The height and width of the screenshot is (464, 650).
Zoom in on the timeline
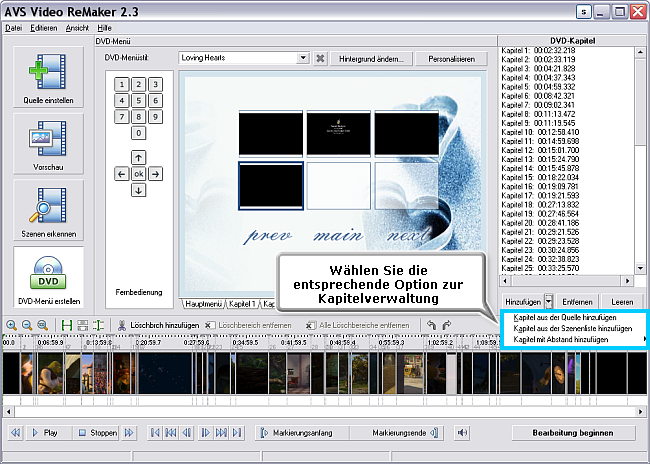[11, 325]
